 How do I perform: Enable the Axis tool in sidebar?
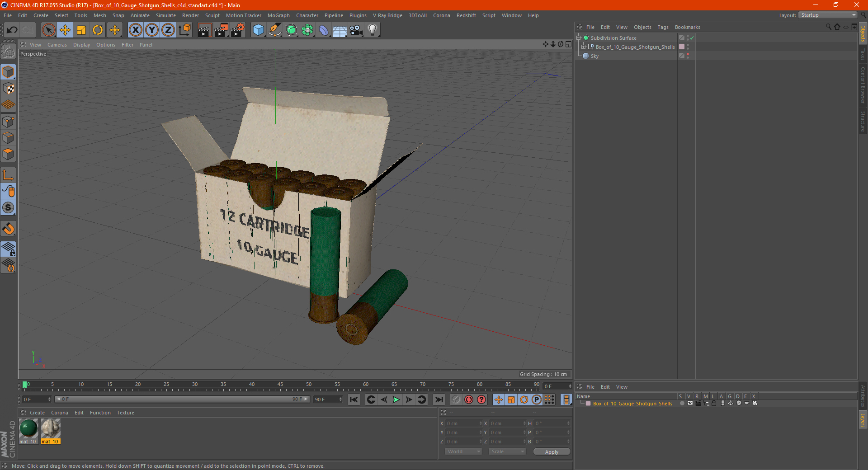(x=9, y=175)
